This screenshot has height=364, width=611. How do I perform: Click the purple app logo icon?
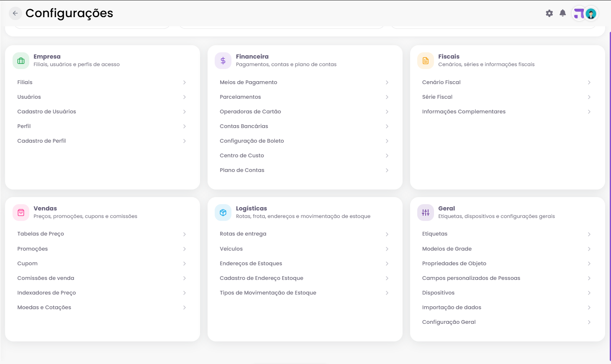coord(579,14)
